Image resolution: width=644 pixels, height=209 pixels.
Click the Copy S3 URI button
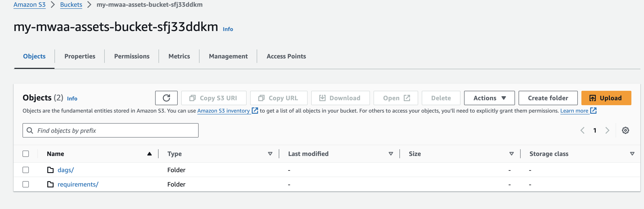coord(214,98)
